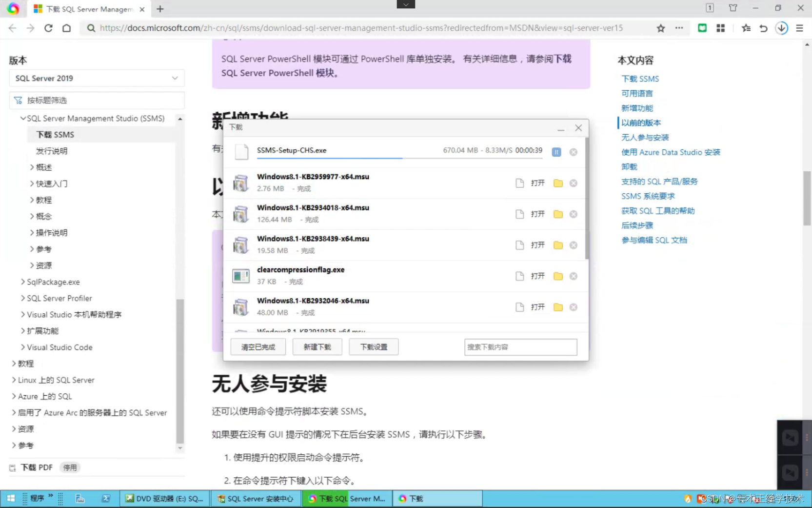Click the browser Refresh icon
The width and height of the screenshot is (812, 508).
point(48,28)
